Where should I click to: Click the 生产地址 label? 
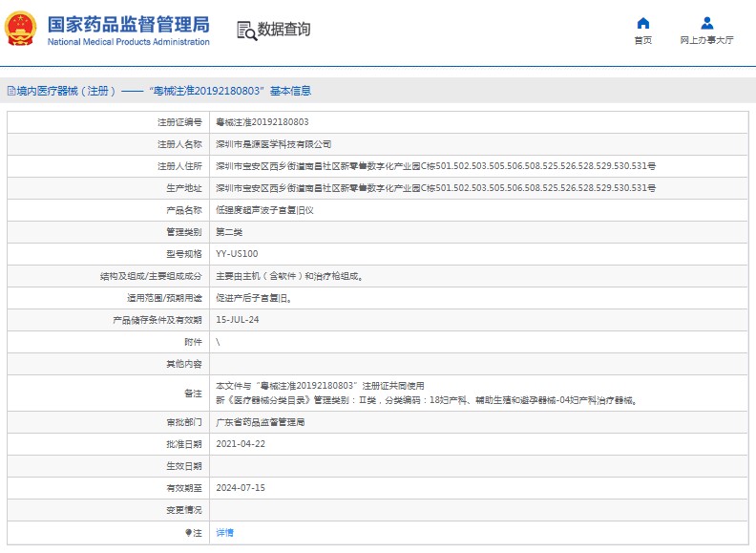[x=183, y=188]
